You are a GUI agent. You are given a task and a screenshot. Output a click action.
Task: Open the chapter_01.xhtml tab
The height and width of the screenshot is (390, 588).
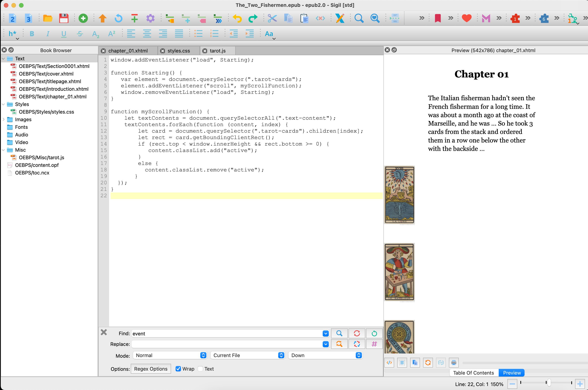[128, 51]
